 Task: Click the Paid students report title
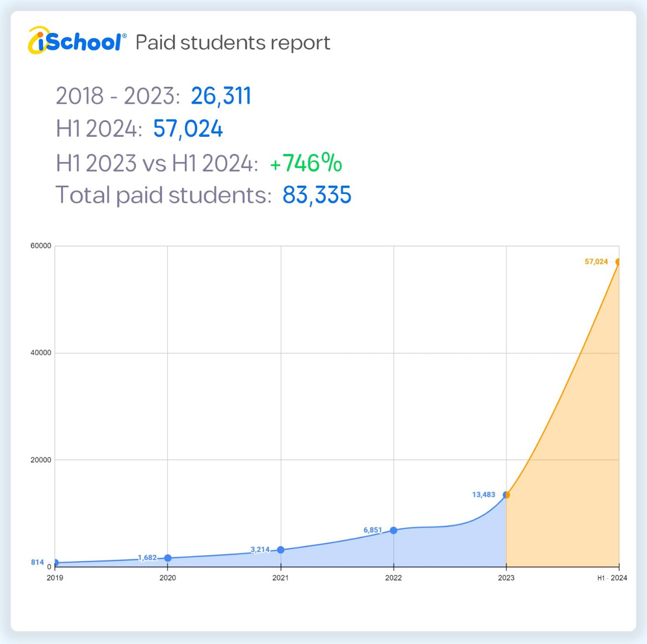click(233, 43)
